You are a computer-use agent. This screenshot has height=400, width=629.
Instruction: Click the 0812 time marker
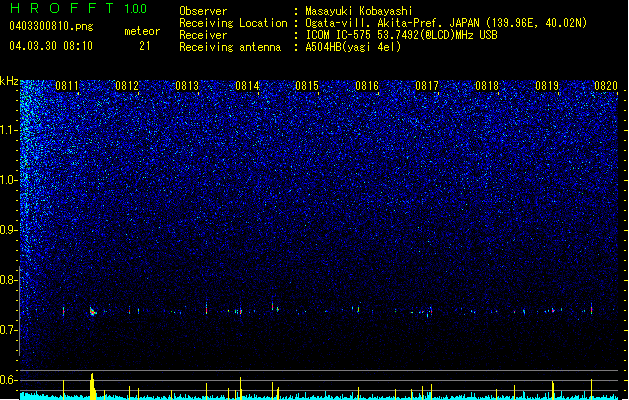click(x=127, y=86)
